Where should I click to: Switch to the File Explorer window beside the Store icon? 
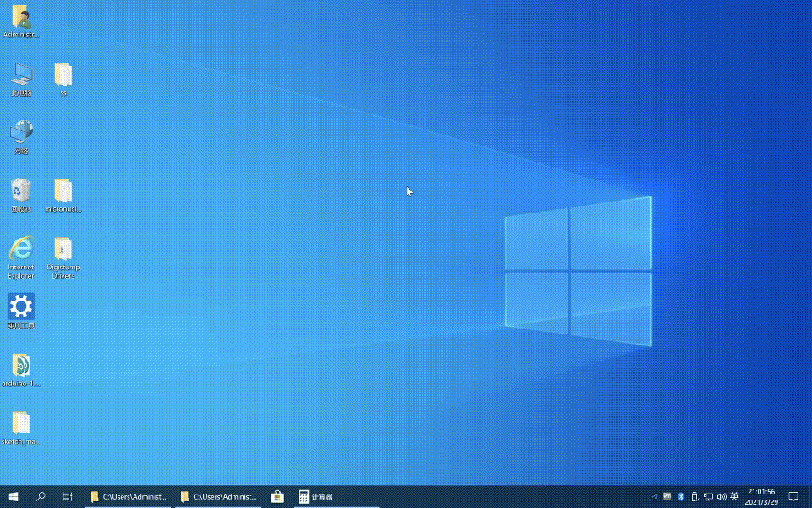point(218,497)
